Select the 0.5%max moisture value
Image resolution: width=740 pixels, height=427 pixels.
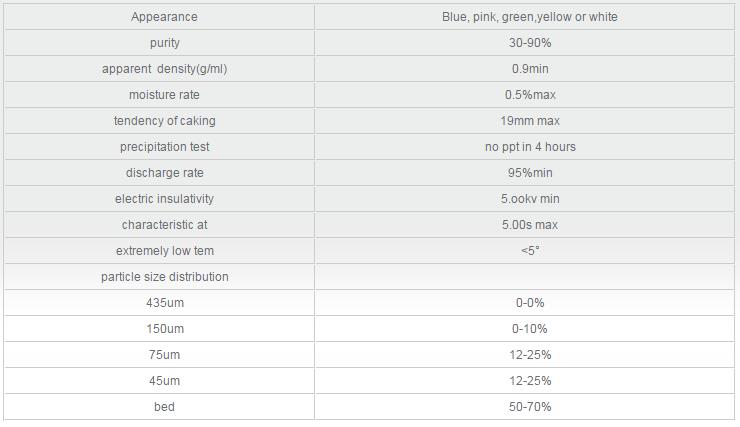pyautogui.click(x=530, y=95)
